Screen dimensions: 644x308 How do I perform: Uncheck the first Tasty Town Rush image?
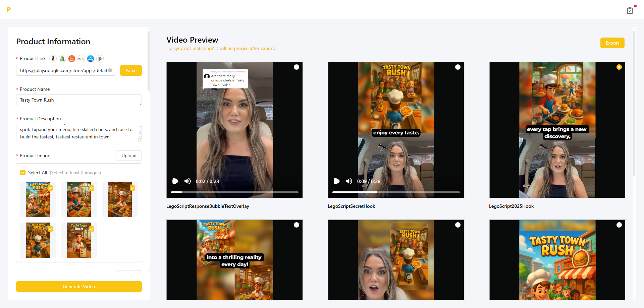50,188
